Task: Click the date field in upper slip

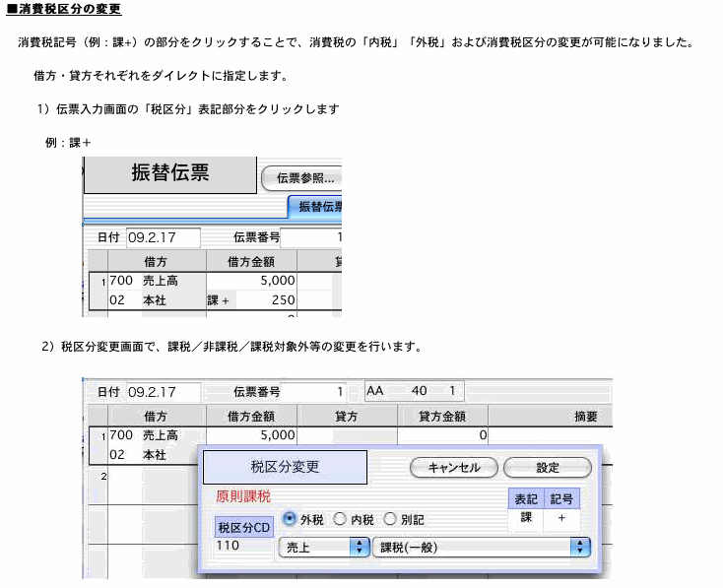Action: coord(163,237)
